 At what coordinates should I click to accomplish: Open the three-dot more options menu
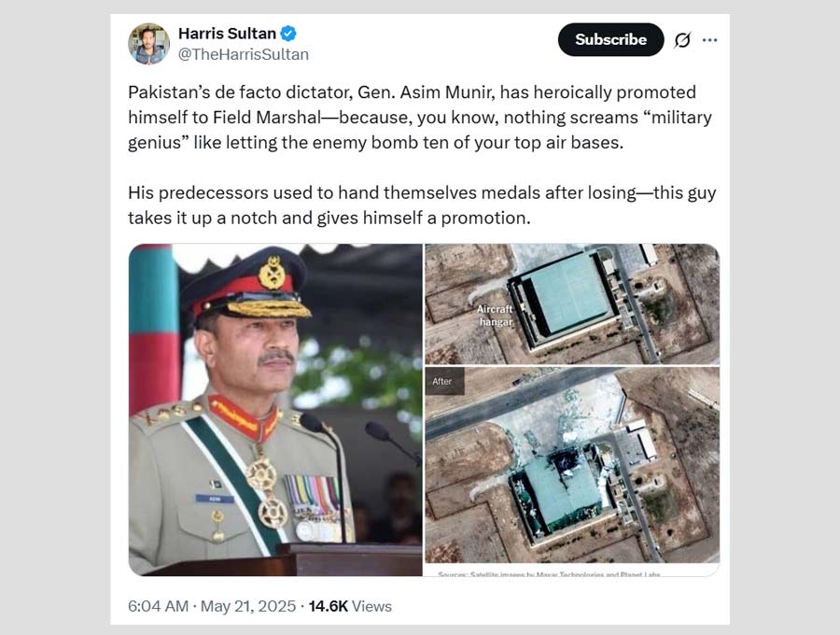710,40
